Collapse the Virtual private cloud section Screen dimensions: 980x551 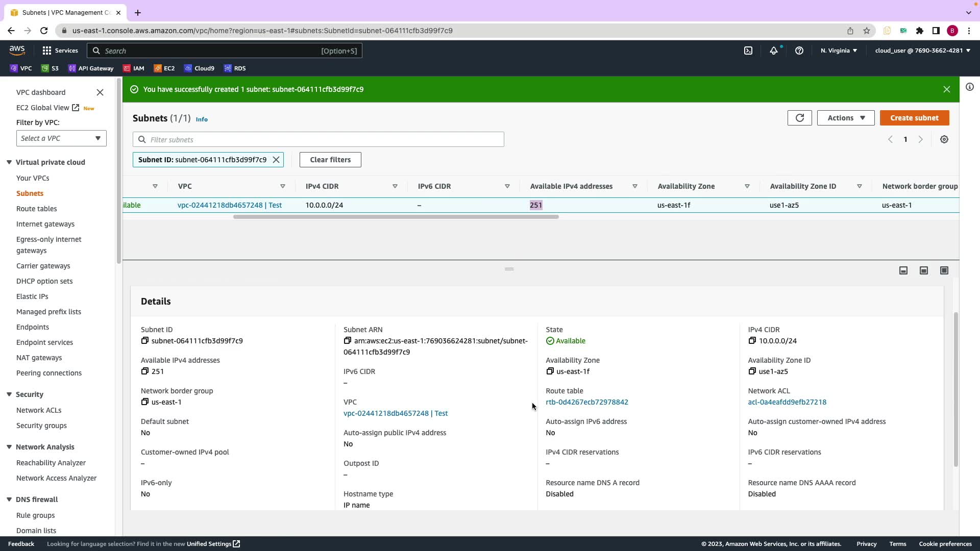[x=9, y=162]
